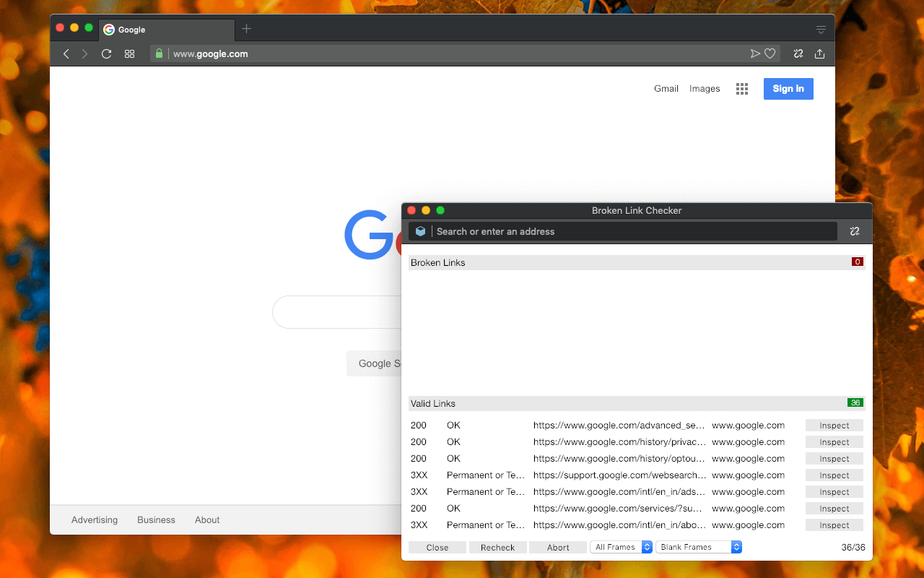Click the Recheck button
This screenshot has width=924, height=578.
click(498, 548)
